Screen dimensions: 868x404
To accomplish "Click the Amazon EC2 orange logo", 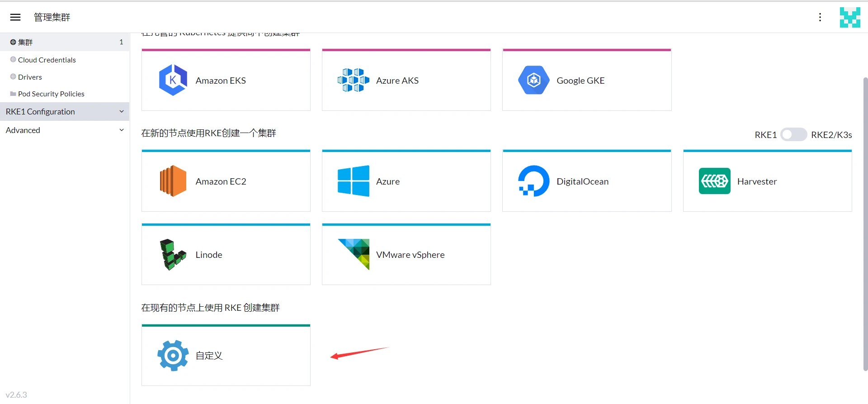I will tap(173, 181).
